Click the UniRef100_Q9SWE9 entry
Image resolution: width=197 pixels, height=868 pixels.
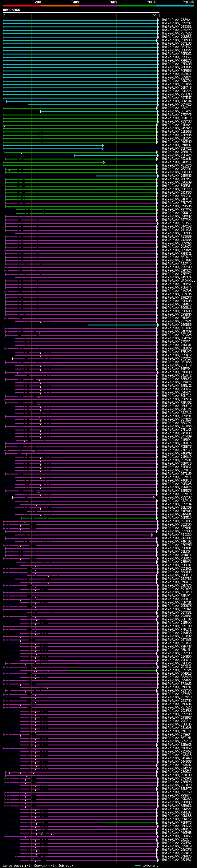click(176, 846)
